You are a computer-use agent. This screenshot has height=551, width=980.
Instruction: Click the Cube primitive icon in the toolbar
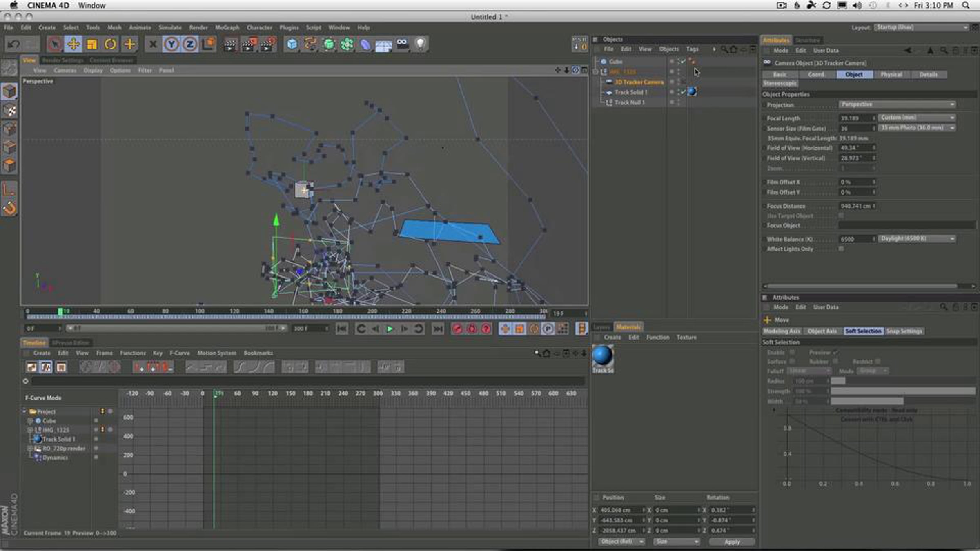pos(292,44)
